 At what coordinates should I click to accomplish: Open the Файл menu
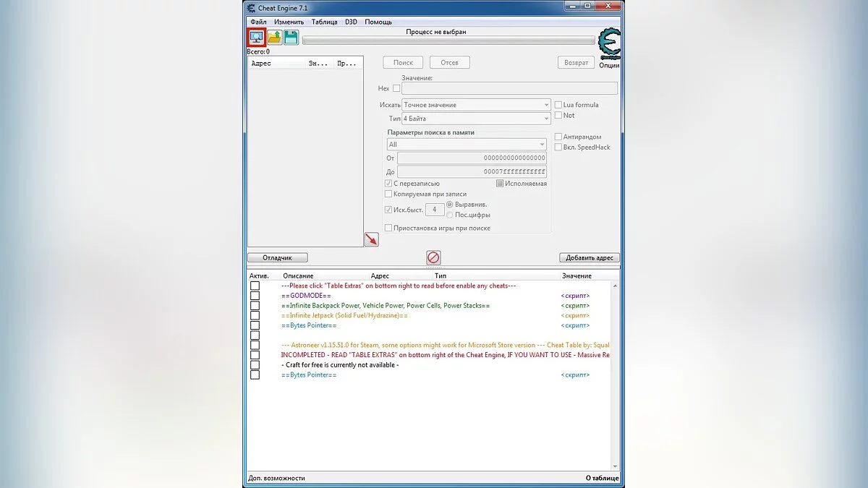click(258, 22)
